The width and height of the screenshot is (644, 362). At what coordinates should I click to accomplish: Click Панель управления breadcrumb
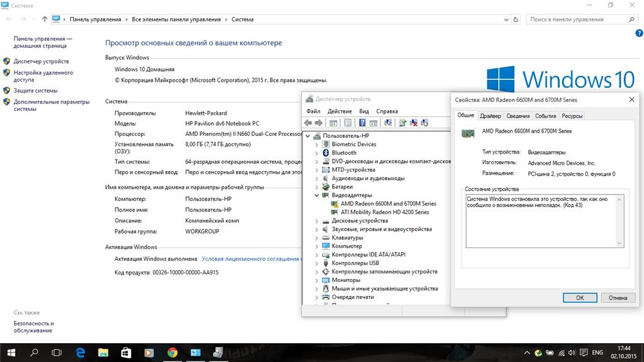(x=96, y=20)
